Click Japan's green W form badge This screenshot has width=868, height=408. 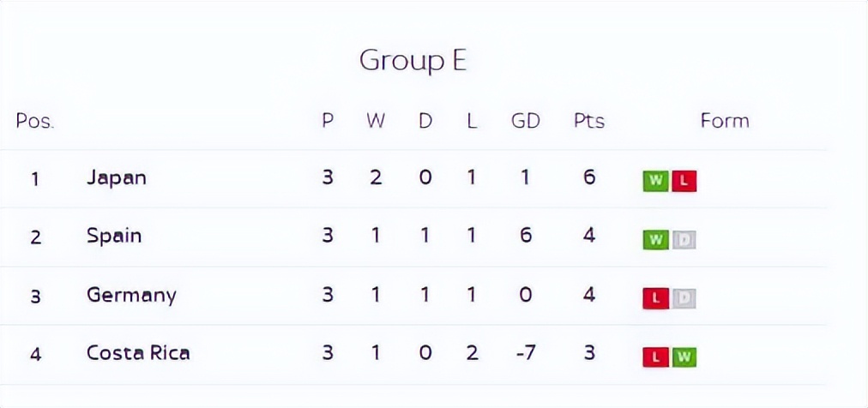point(655,181)
